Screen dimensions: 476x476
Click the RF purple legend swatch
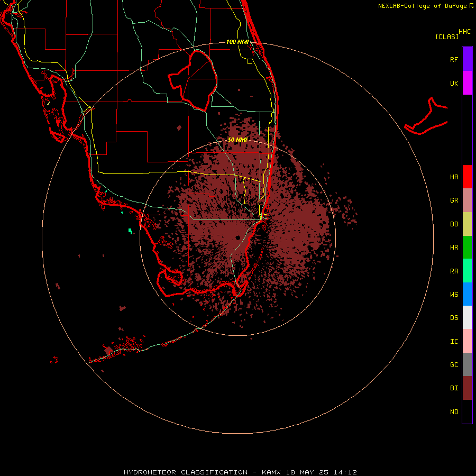point(467,59)
